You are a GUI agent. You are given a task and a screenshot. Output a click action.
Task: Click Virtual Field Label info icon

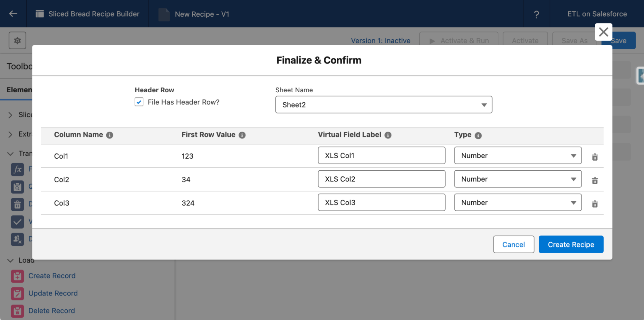point(388,135)
